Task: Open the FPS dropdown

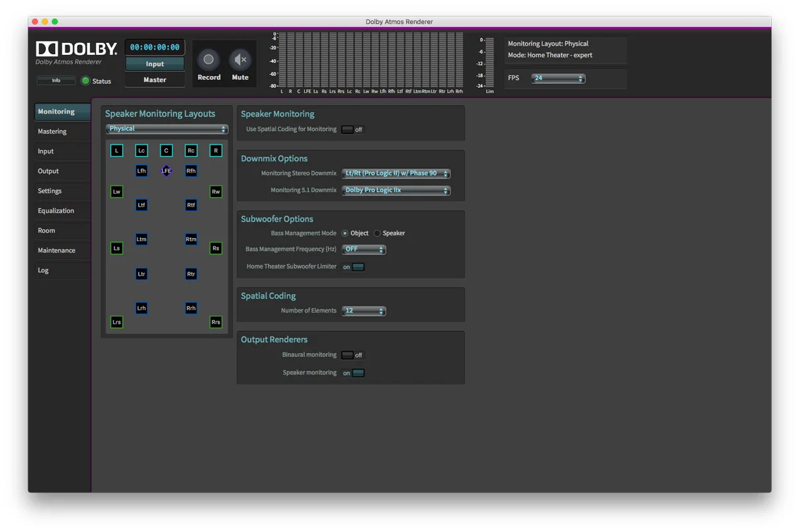Action: tap(558, 78)
